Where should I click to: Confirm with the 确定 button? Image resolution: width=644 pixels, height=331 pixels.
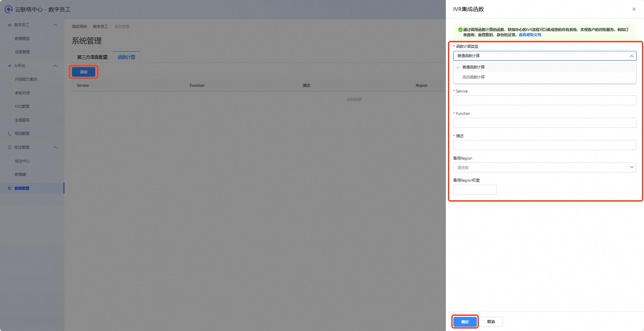(465, 322)
